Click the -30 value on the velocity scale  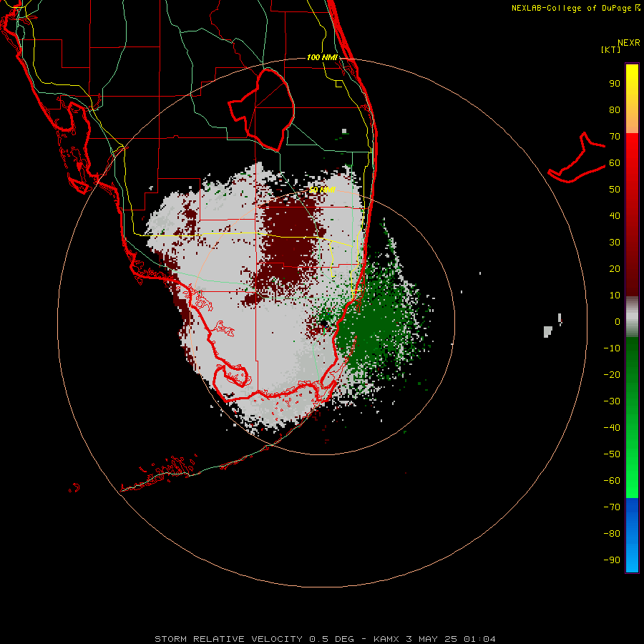point(612,401)
